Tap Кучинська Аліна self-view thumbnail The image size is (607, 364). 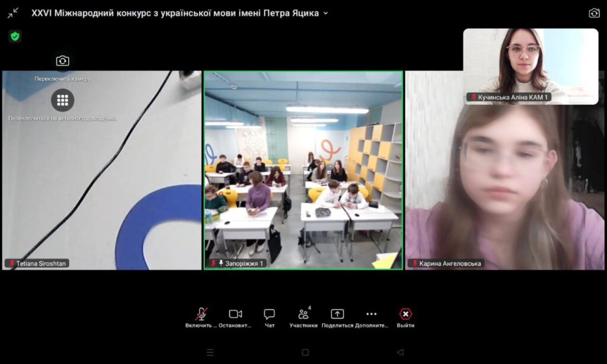tap(531, 66)
